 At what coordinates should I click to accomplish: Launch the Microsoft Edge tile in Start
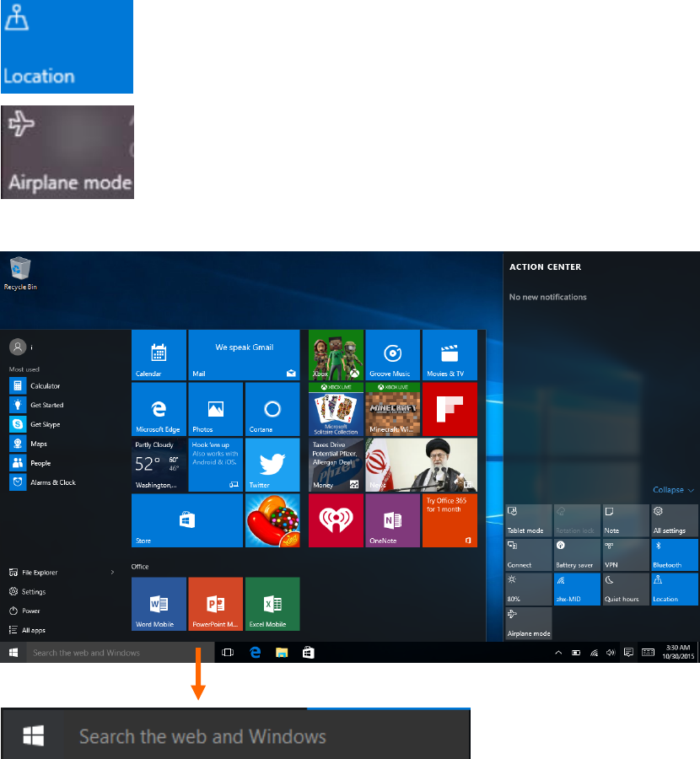(159, 410)
